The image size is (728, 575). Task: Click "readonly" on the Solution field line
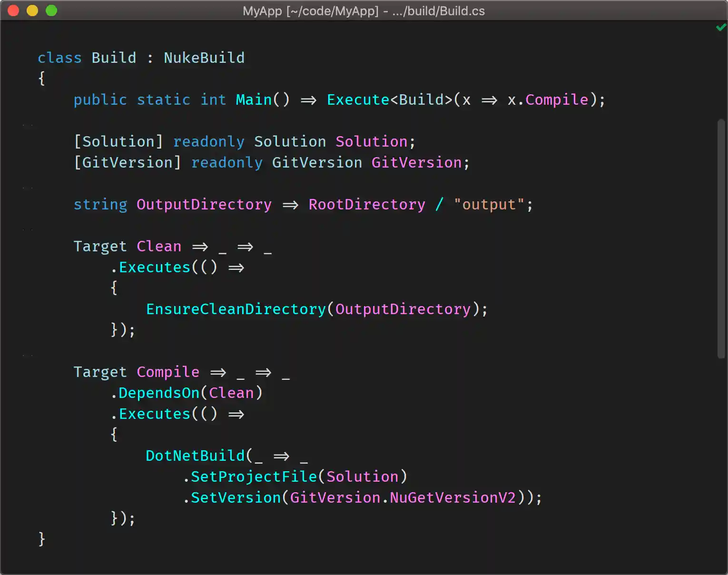pos(209,142)
